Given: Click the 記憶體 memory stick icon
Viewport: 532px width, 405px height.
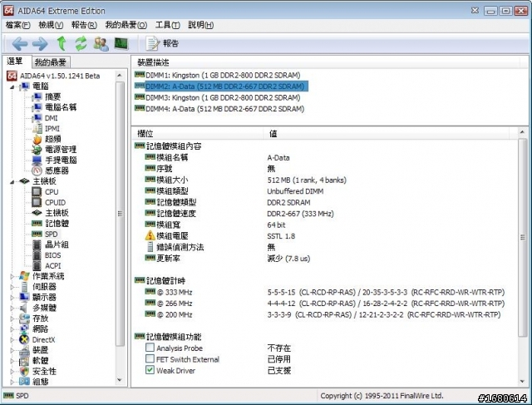Looking at the screenshot, I should [x=37, y=224].
